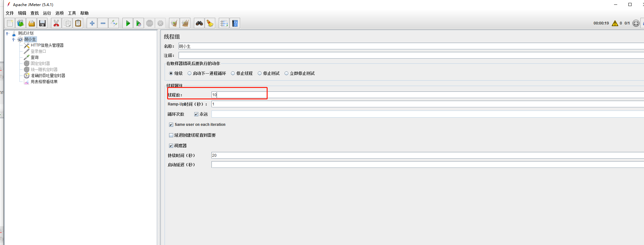This screenshot has height=245, width=644.
Task: Open the 工具 menu
Action: pyautogui.click(x=72, y=13)
